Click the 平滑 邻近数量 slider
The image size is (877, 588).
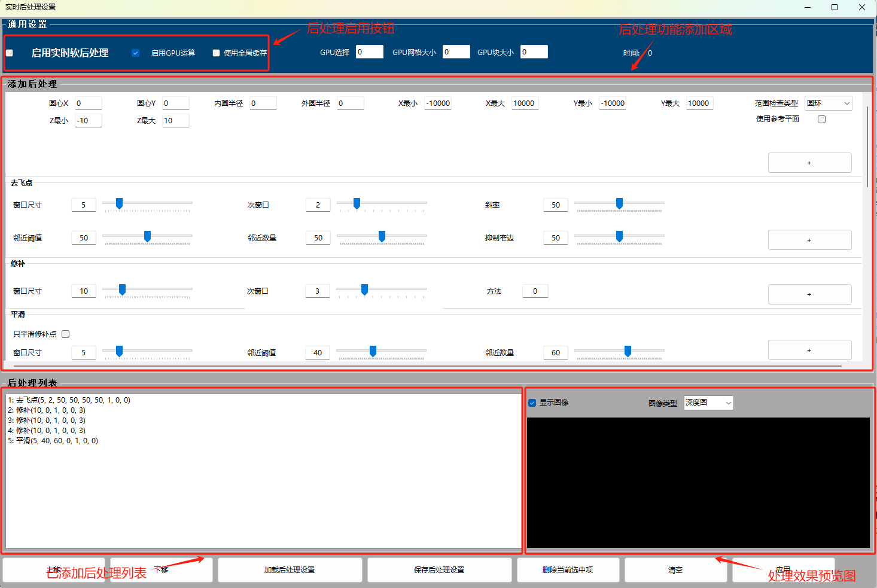pos(620,353)
